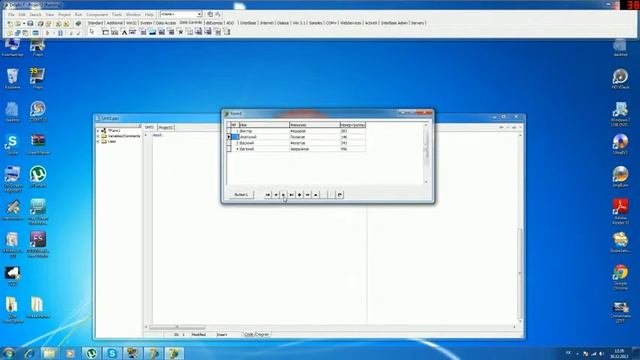Switch to the Project2 editor tab
This screenshot has height=360, width=640.
pos(166,127)
